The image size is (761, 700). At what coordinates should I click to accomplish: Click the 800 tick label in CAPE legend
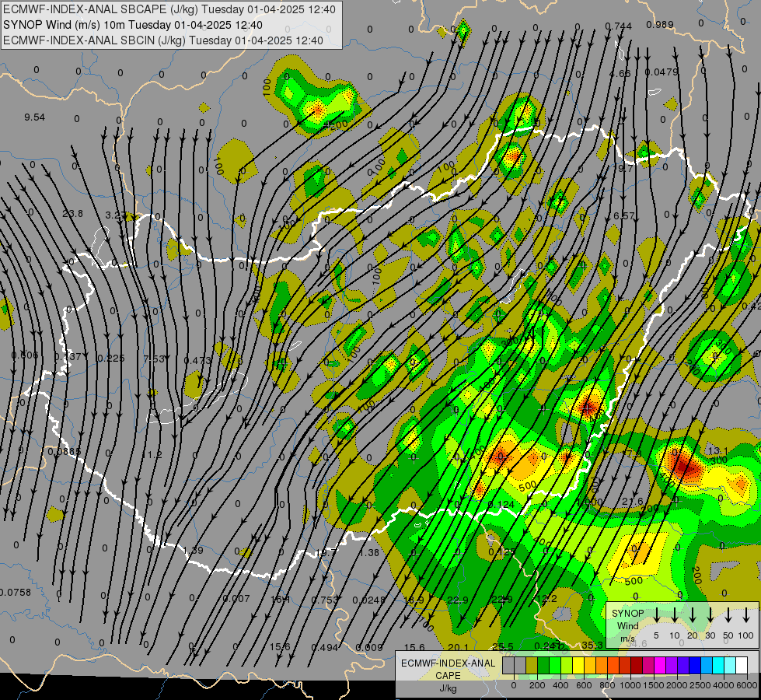(606, 685)
